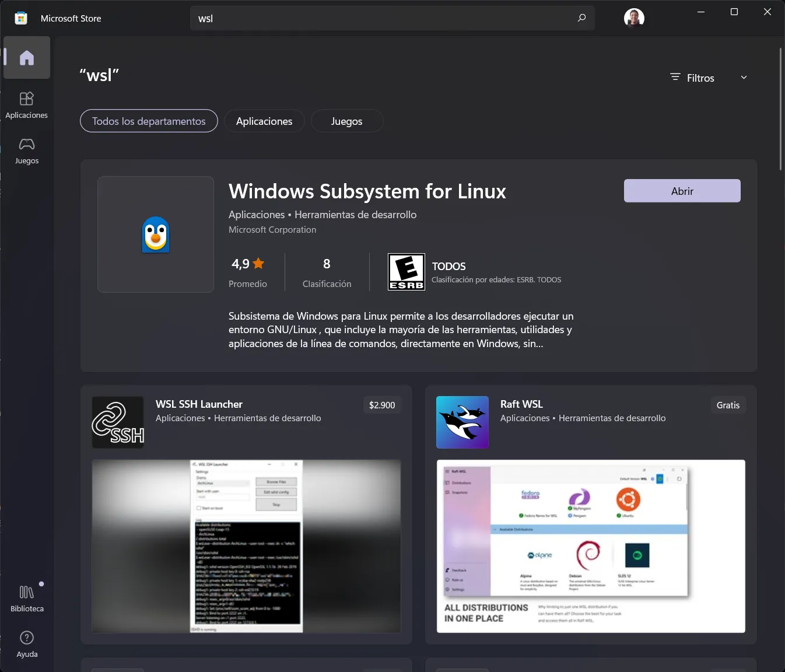
Task: Open Raft WSL title
Action: [521, 404]
